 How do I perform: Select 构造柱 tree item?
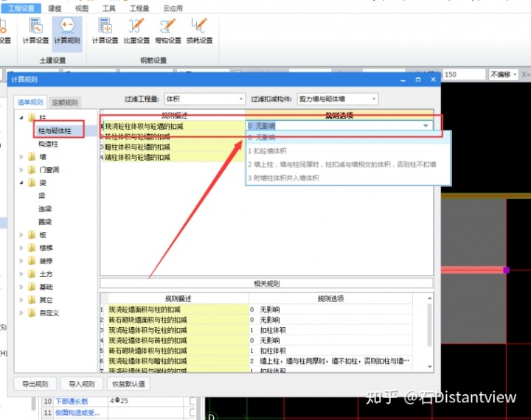[48, 144]
